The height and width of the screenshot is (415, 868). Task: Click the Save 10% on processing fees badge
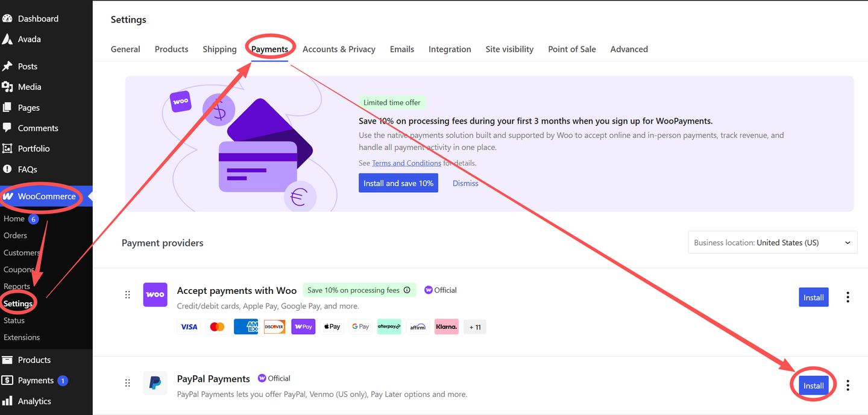[x=359, y=290]
